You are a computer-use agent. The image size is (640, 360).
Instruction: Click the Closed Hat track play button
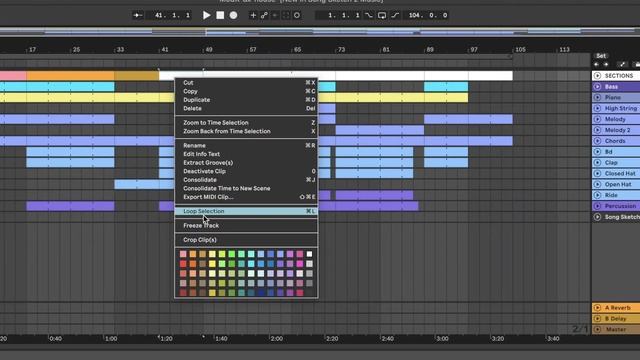tap(598, 173)
